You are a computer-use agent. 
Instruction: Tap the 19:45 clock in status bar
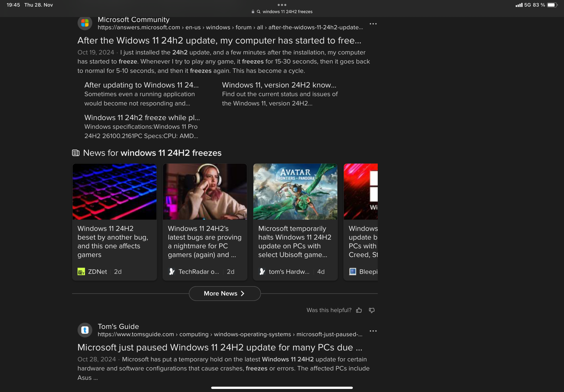(13, 5)
